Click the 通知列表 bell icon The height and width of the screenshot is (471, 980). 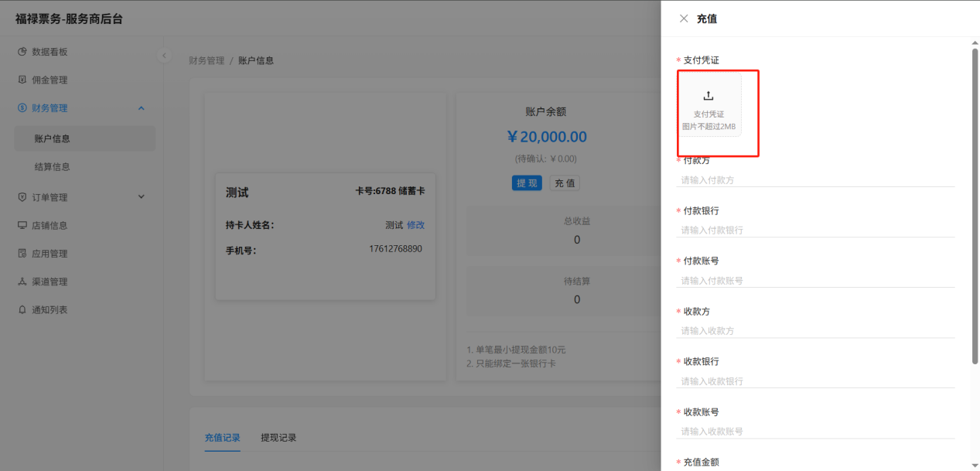[x=22, y=309]
